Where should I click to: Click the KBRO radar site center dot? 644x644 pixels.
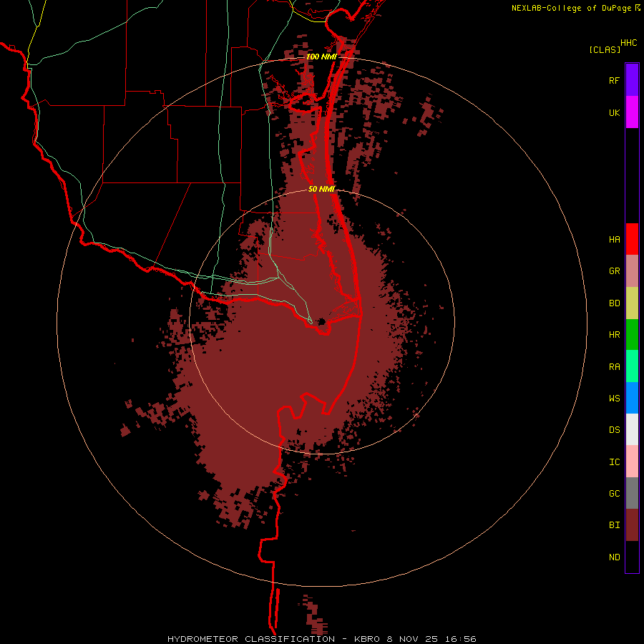point(321,321)
